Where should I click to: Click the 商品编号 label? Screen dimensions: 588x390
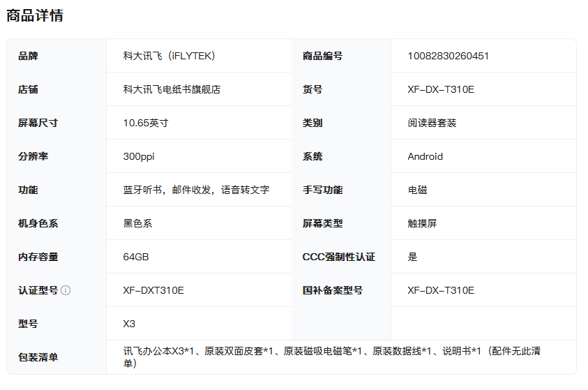coord(322,56)
